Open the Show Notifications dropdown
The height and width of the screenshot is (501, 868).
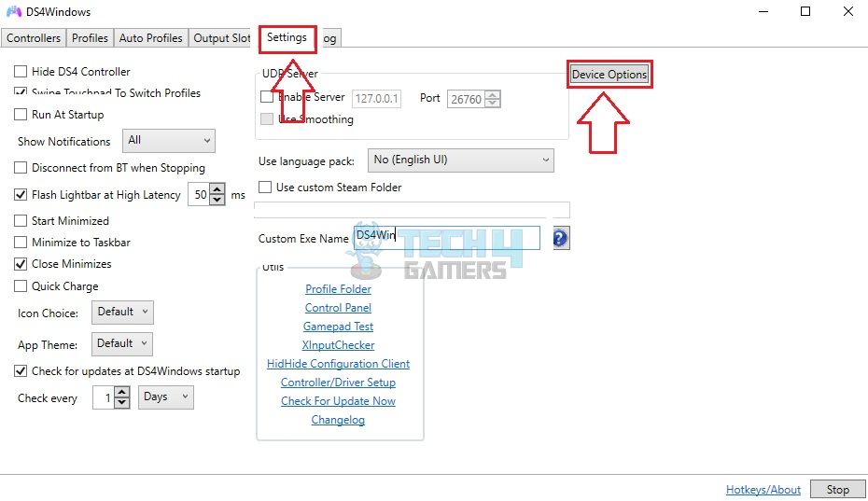[x=168, y=141]
